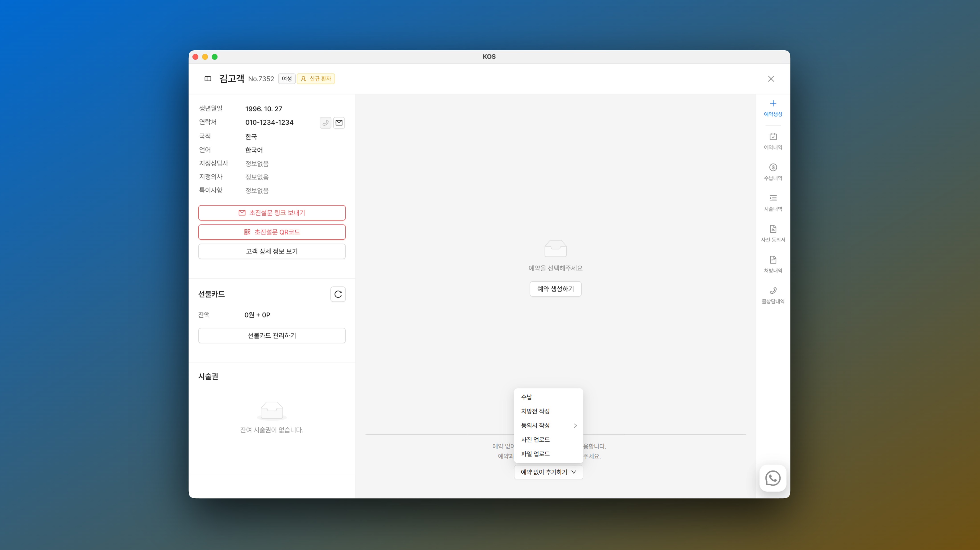Click 초진설문 링크 보내기 button
This screenshot has width=980, height=550.
click(x=272, y=213)
